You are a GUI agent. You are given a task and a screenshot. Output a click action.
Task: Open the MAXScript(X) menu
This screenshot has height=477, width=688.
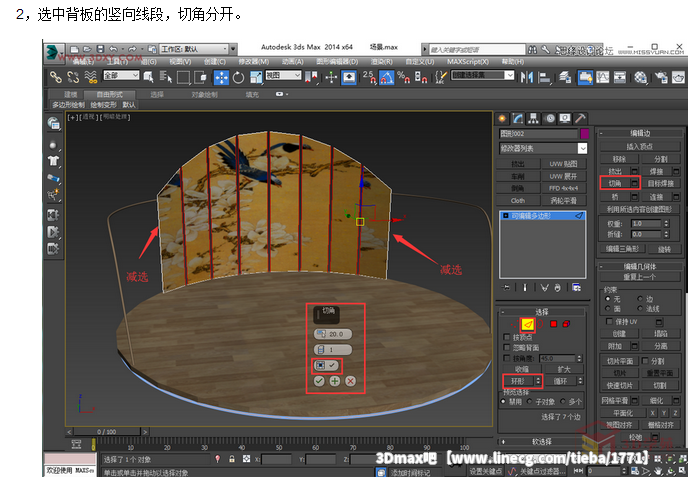(468, 62)
